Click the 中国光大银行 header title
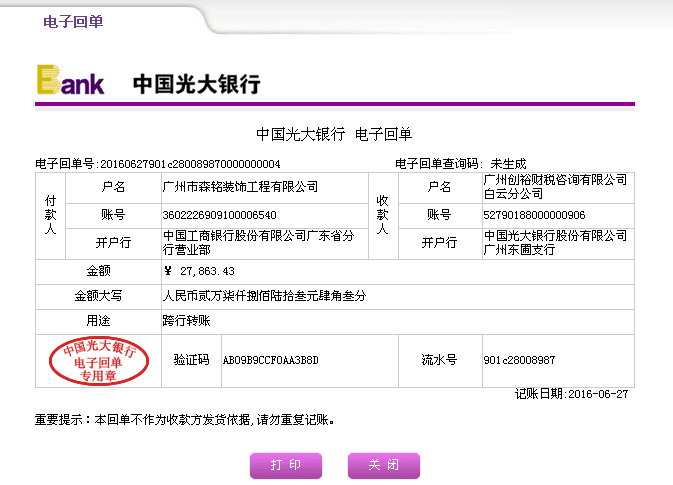This screenshot has height=485, width=673. [x=197, y=84]
